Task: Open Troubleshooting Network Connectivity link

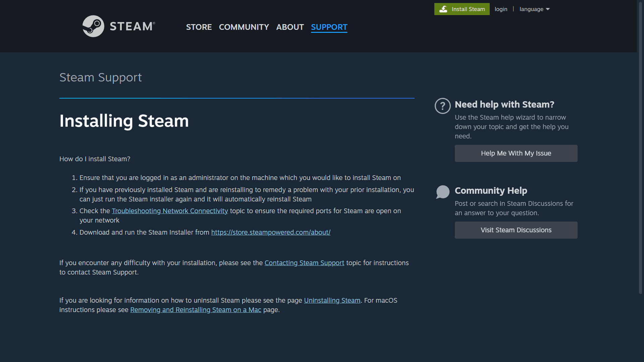Action: coord(170,211)
